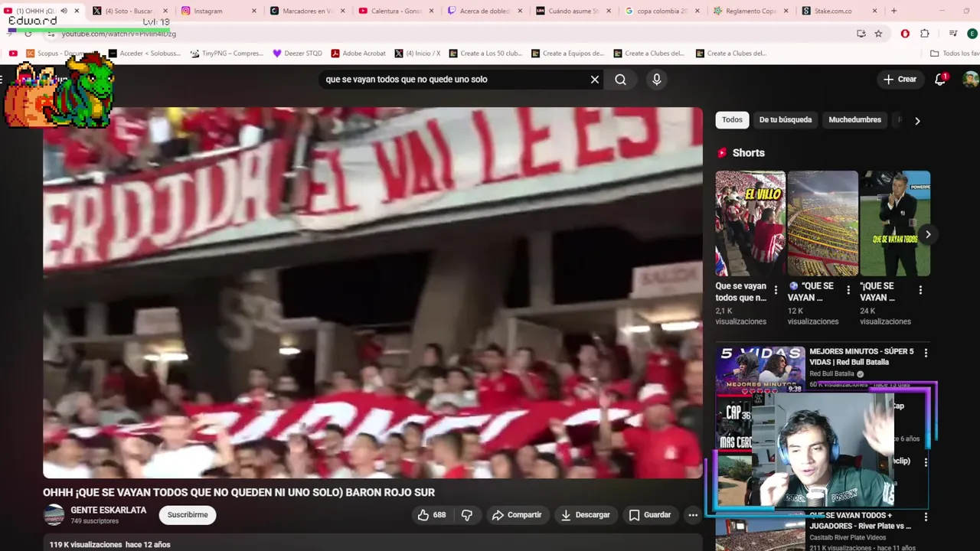Open the GENTE ESKARLATA channel name link

tap(109, 510)
